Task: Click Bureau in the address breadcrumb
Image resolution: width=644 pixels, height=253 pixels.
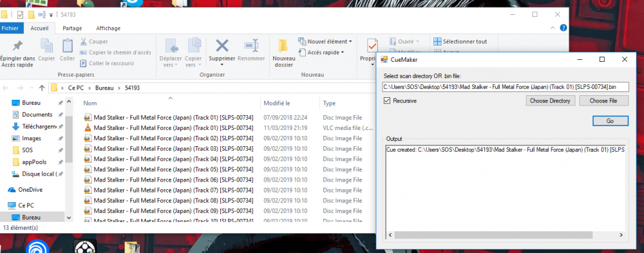Action: pyautogui.click(x=104, y=88)
